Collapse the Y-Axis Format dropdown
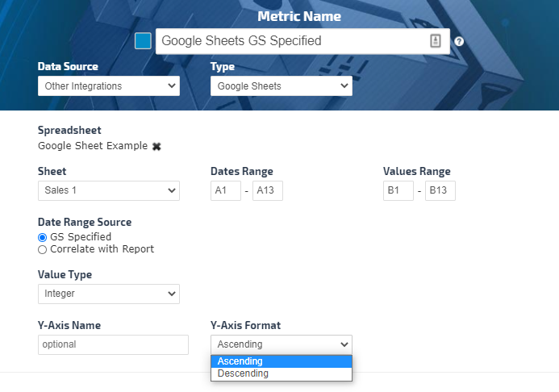559x392 pixels. [x=281, y=344]
